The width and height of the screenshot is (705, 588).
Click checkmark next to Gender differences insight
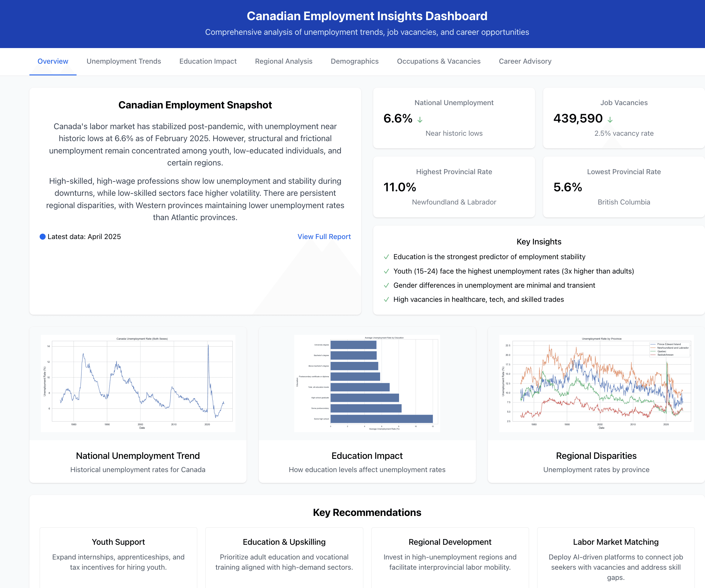point(386,285)
